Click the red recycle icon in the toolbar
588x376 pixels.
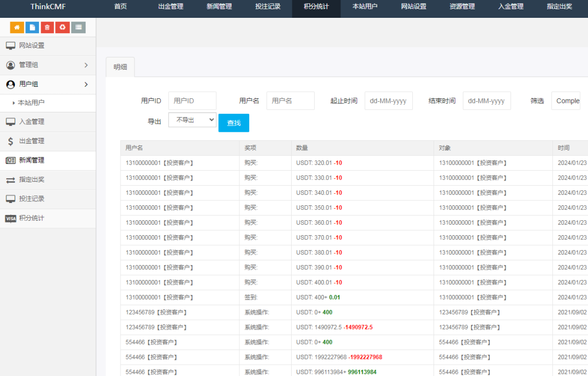pos(63,27)
